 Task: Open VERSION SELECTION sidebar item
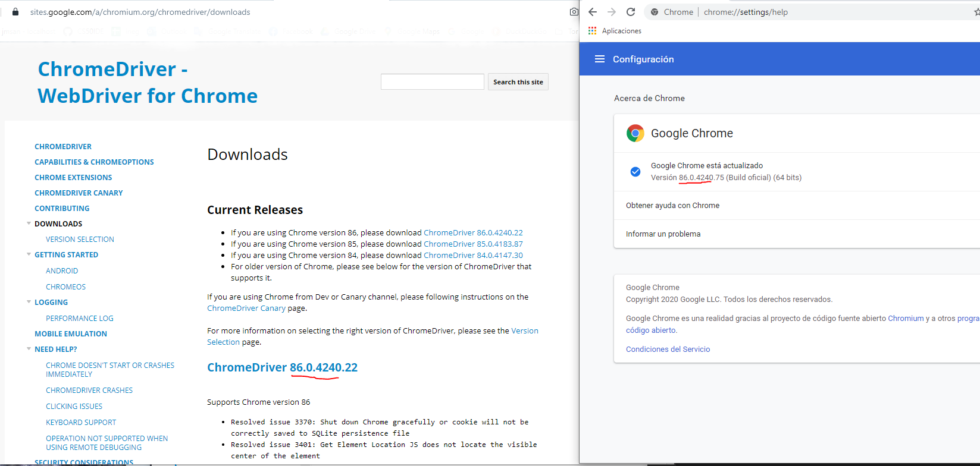[x=80, y=239]
